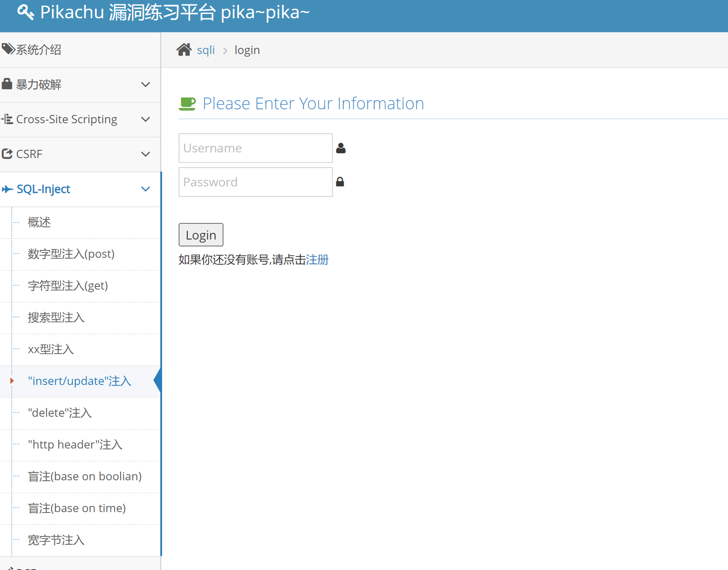This screenshot has height=570, width=728.
Task: Click the green coffee cup icon
Action: [x=187, y=103]
